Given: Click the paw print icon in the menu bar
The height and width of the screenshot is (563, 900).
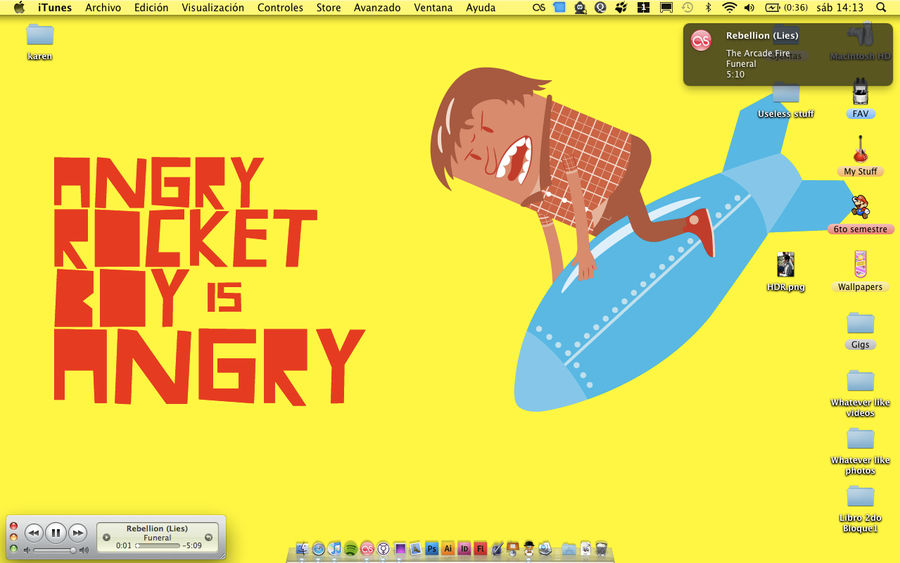Looking at the screenshot, I should pyautogui.click(x=621, y=7).
